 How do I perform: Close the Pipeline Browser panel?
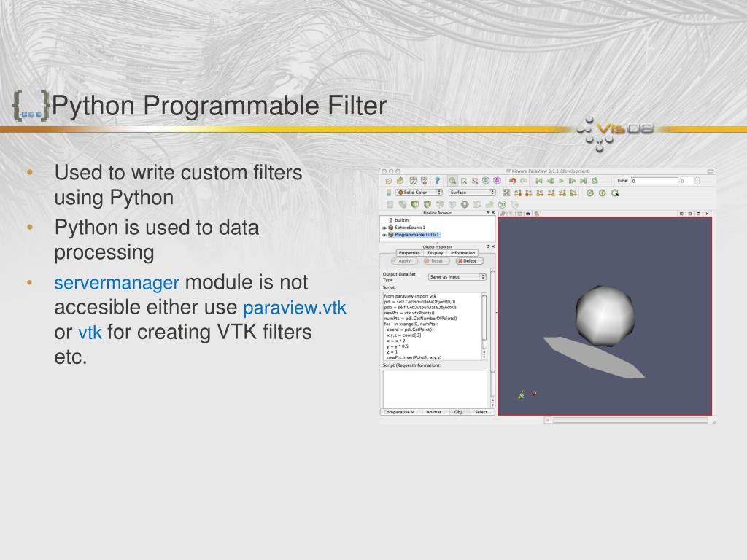[x=493, y=212]
